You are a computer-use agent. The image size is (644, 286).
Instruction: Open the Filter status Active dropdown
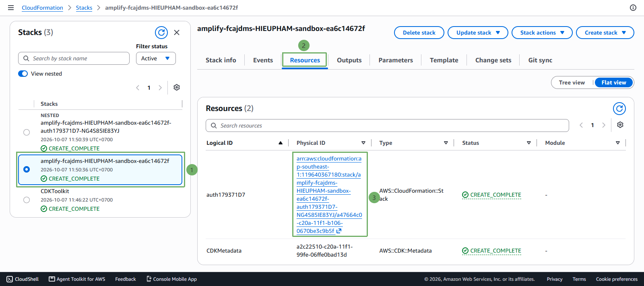click(x=156, y=58)
